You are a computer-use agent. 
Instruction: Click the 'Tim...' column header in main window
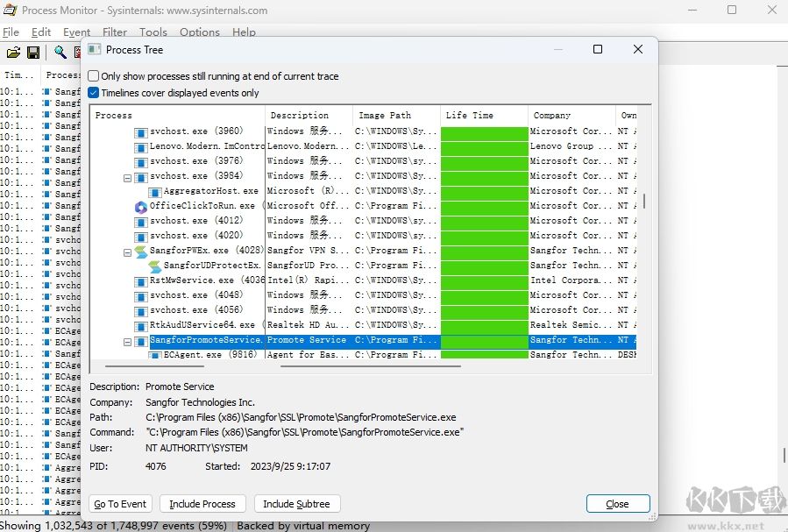tap(19, 74)
